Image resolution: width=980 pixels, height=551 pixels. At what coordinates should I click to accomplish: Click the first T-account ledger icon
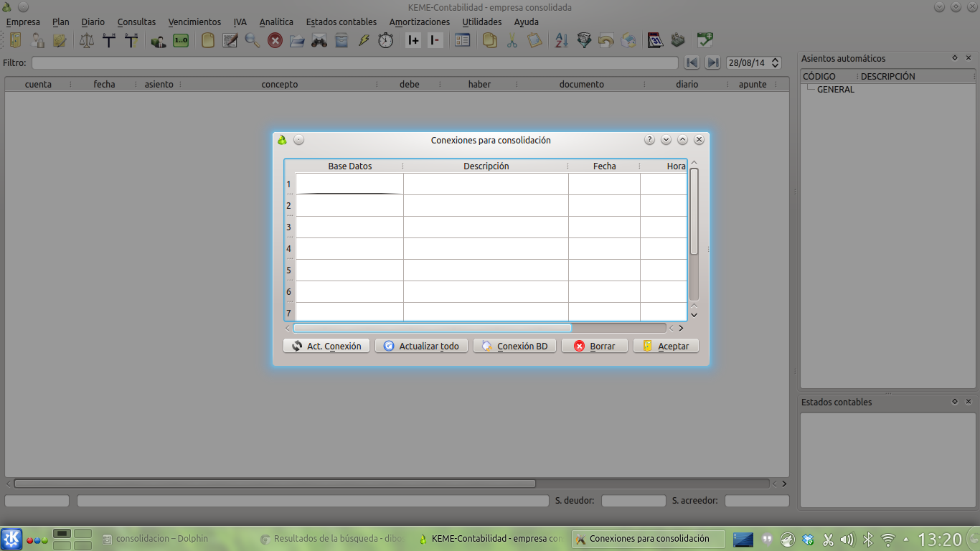click(x=109, y=40)
